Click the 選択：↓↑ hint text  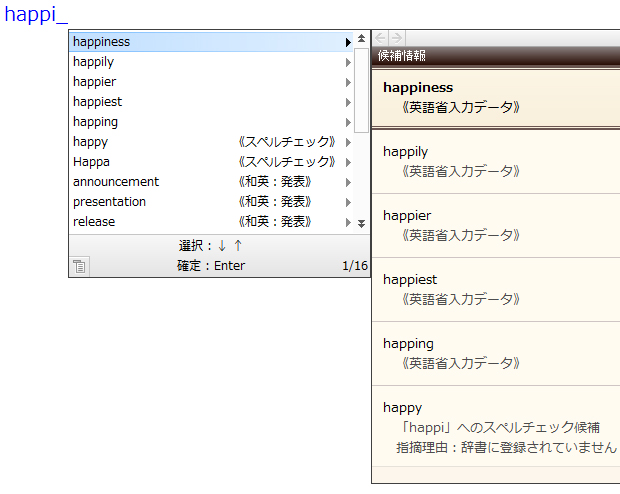point(210,246)
